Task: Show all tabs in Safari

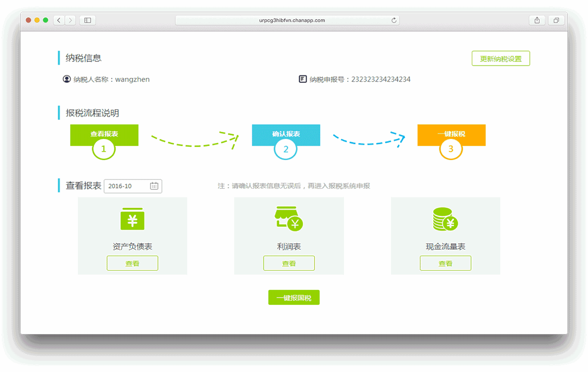Action: click(556, 20)
